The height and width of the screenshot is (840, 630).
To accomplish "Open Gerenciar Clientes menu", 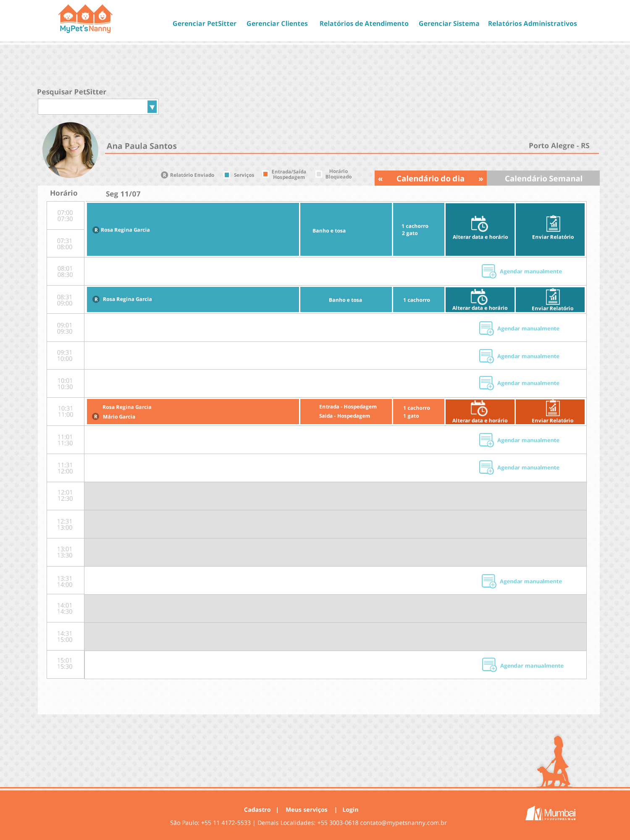I will [x=277, y=24].
